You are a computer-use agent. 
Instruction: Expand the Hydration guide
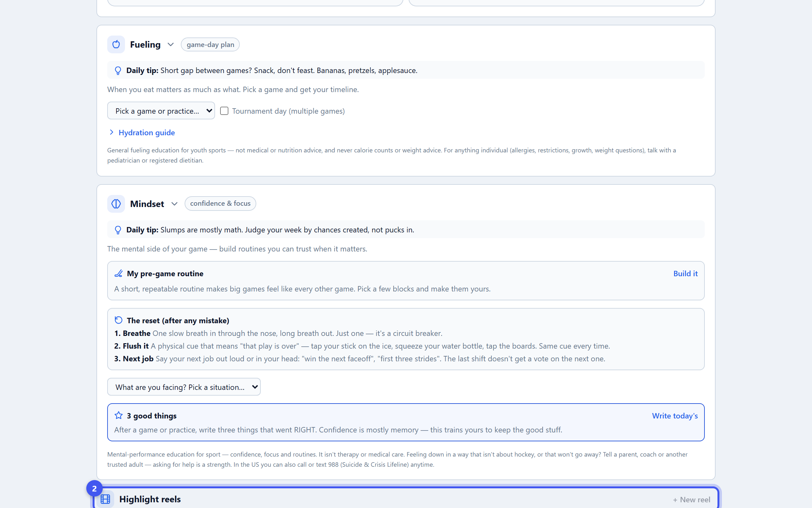click(x=142, y=132)
